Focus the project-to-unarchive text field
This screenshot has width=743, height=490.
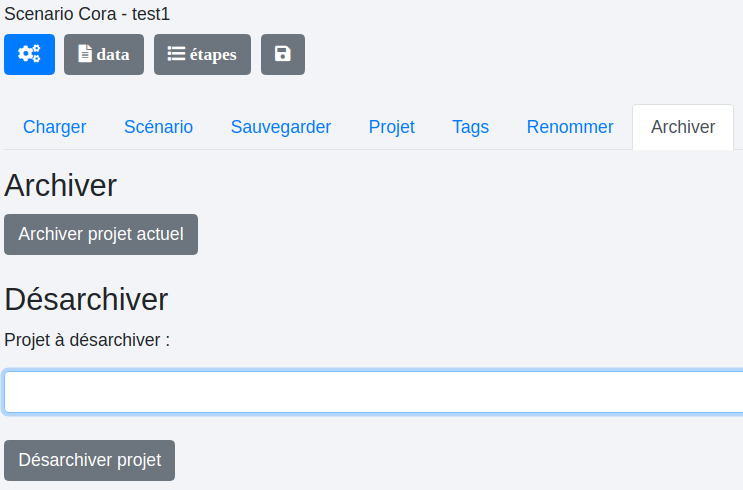373,392
